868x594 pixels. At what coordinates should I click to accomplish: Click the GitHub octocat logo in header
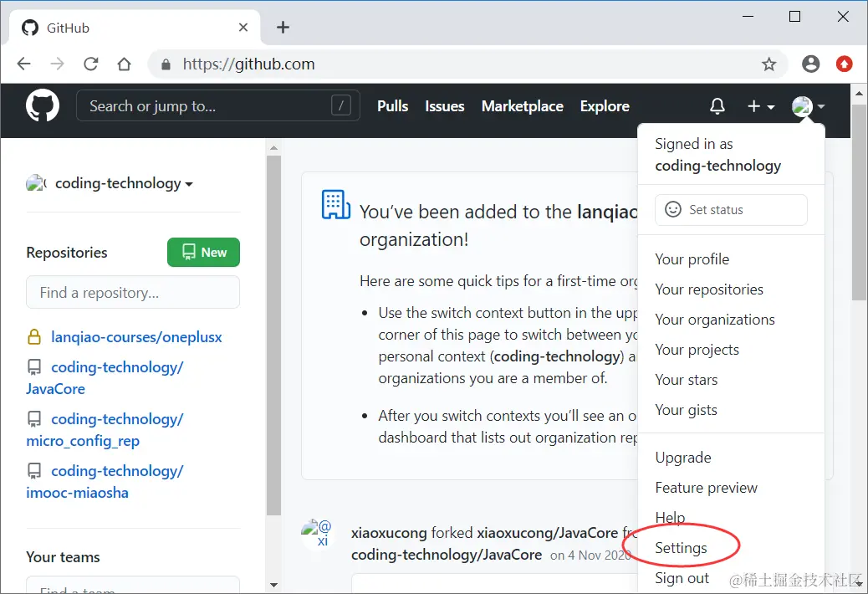pyautogui.click(x=43, y=105)
